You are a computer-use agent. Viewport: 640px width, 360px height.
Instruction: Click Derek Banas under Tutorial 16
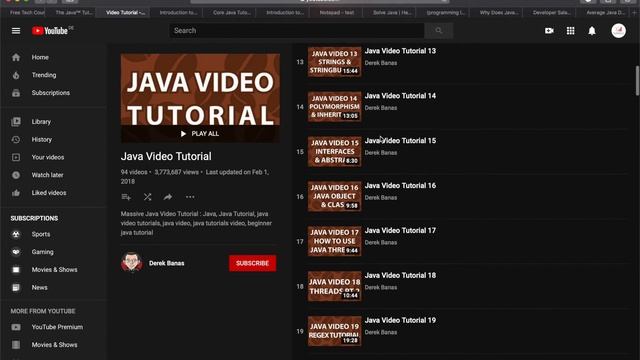coord(380,198)
